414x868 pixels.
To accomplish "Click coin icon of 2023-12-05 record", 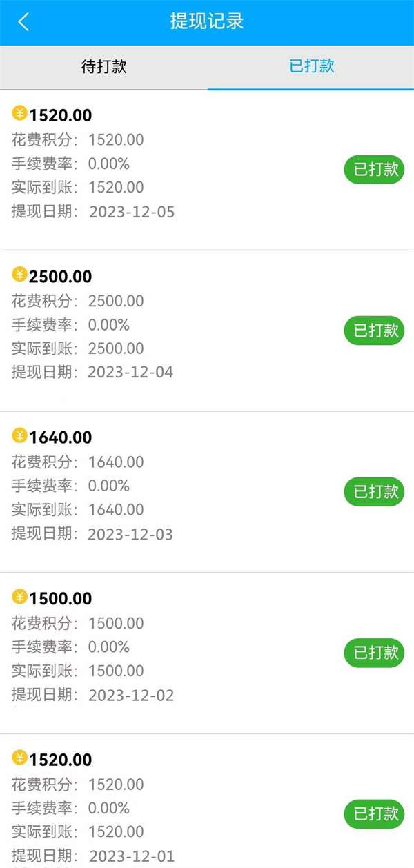I will (19, 113).
